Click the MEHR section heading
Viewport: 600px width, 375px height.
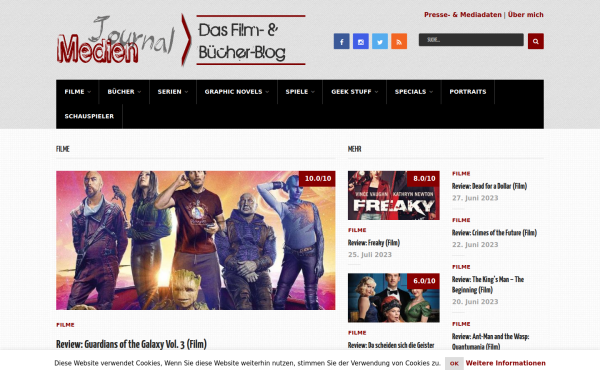click(354, 149)
